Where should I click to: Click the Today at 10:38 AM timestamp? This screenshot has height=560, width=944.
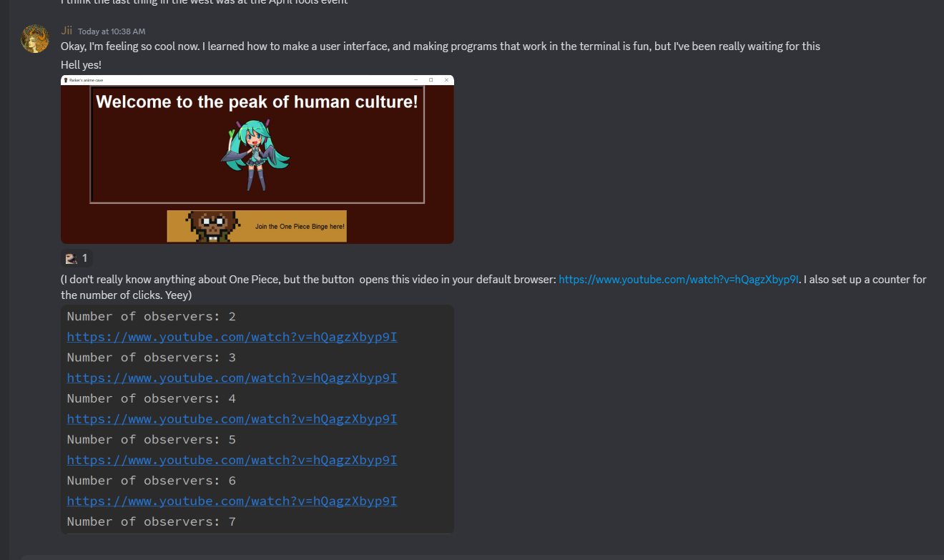point(112,31)
